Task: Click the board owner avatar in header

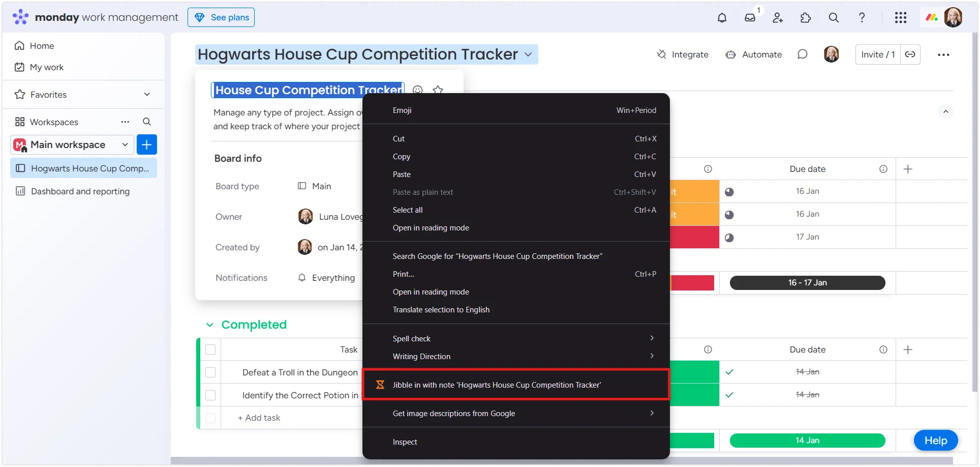Action: click(x=831, y=54)
